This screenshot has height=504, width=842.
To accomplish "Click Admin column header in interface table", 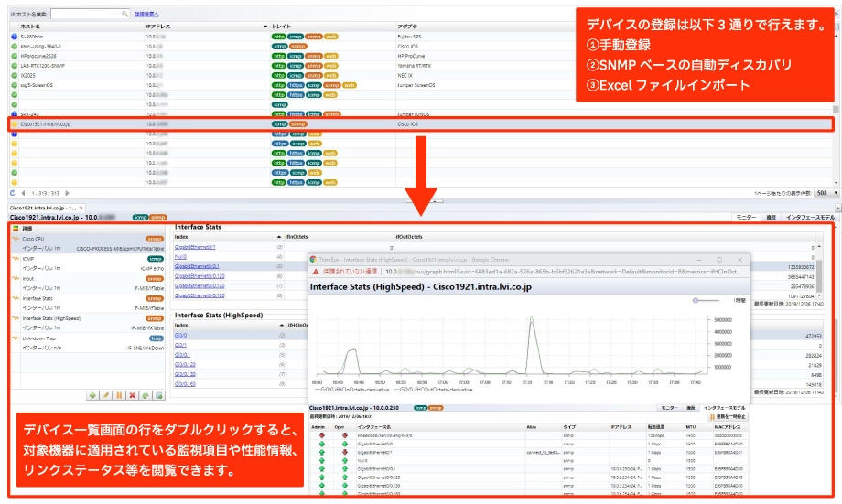I will [318, 427].
